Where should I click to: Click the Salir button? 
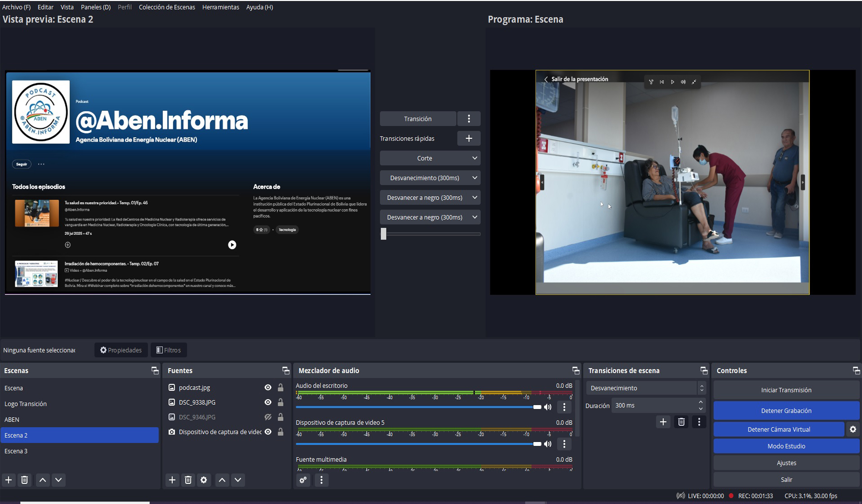tap(786, 479)
